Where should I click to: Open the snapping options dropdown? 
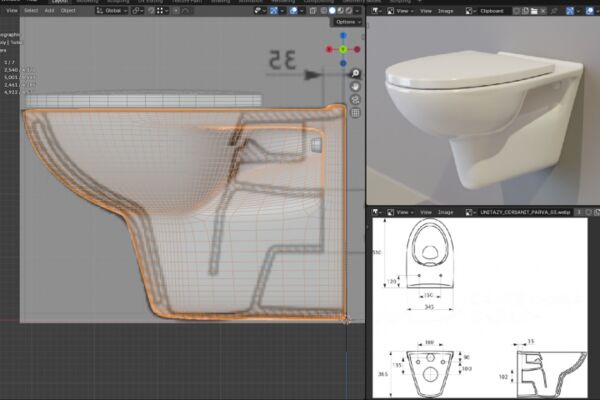(162, 11)
